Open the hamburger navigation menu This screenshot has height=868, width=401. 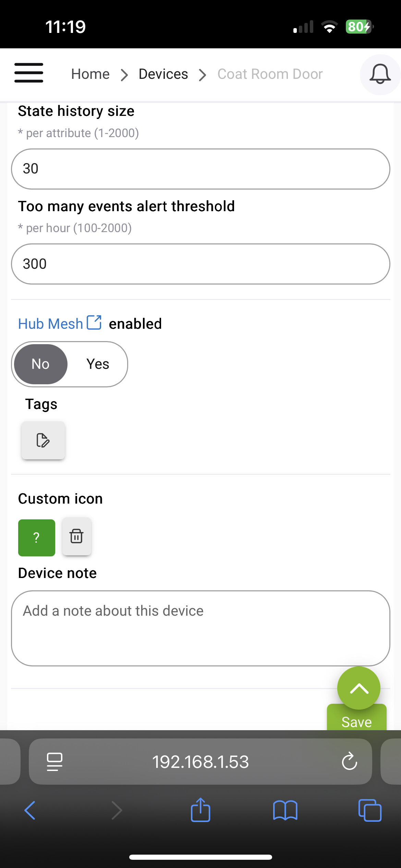(x=29, y=73)
